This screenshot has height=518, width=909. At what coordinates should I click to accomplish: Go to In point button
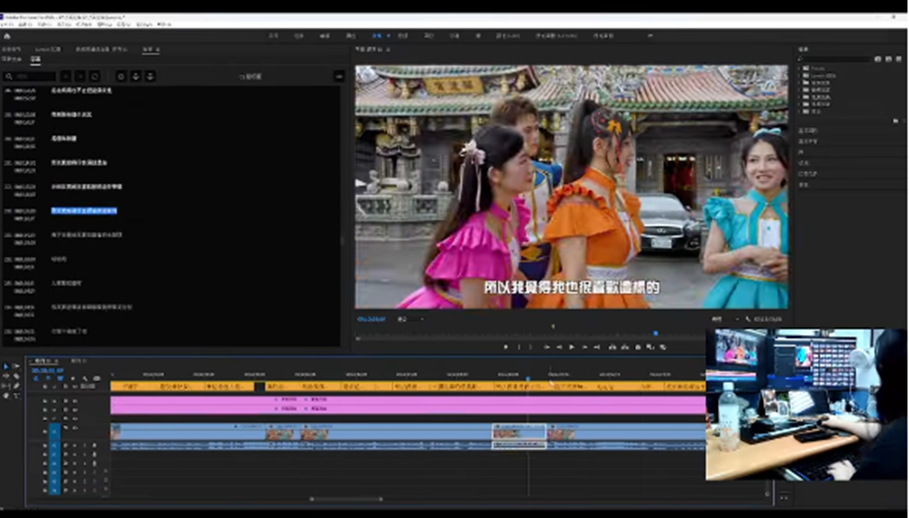coord(546,347)
